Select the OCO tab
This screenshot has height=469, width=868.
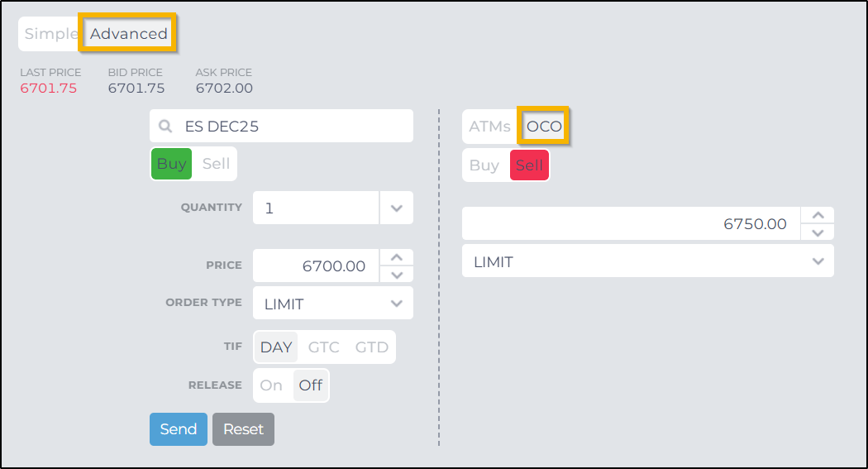[x=544, y=127]
